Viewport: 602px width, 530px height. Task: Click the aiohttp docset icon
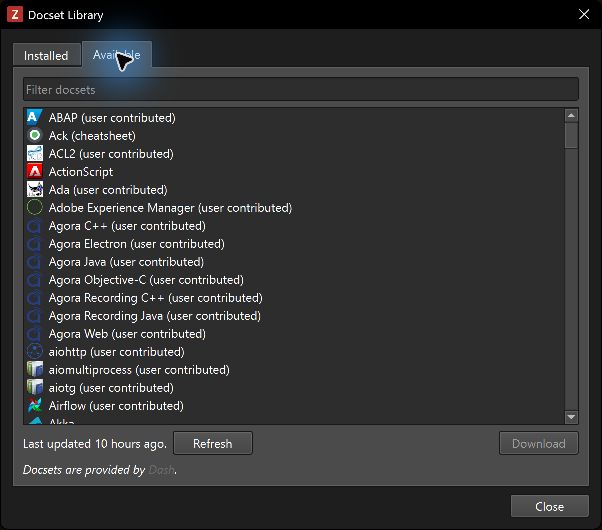[x=35, y=351]
